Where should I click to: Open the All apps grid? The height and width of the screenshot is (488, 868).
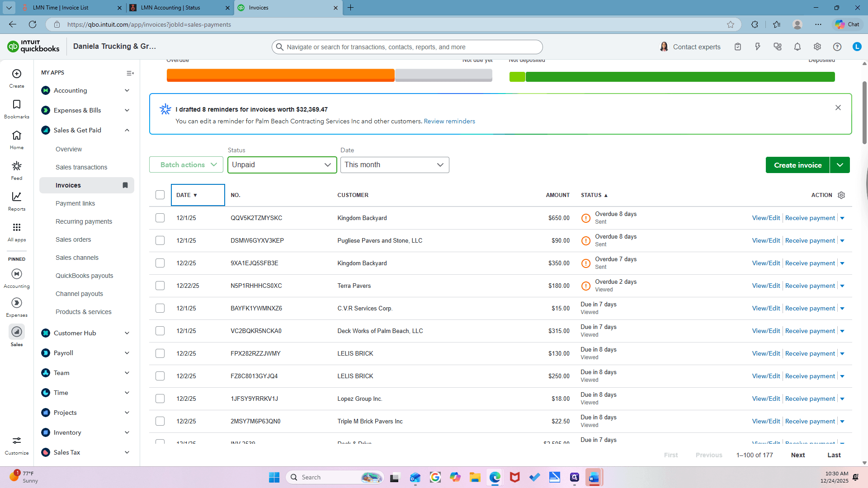(x=17, y=227)
